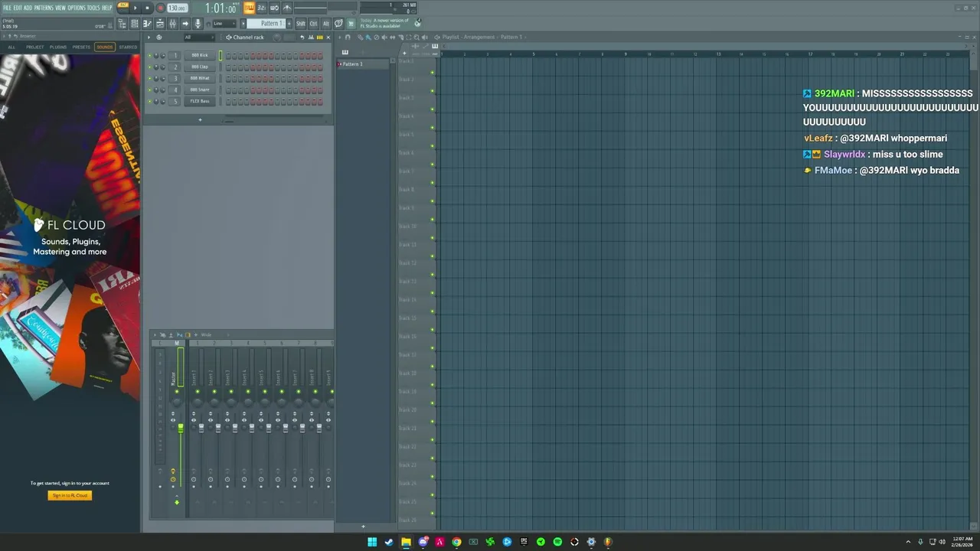
Task: Select the Playlist zoom tool
Action: (416, 37)
